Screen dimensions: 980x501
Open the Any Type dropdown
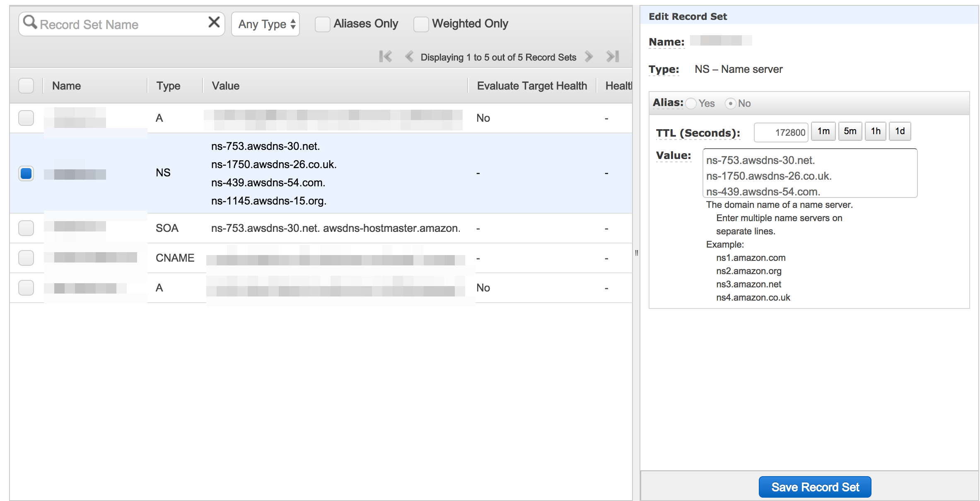pyautogui.click(x=266, y=24)
